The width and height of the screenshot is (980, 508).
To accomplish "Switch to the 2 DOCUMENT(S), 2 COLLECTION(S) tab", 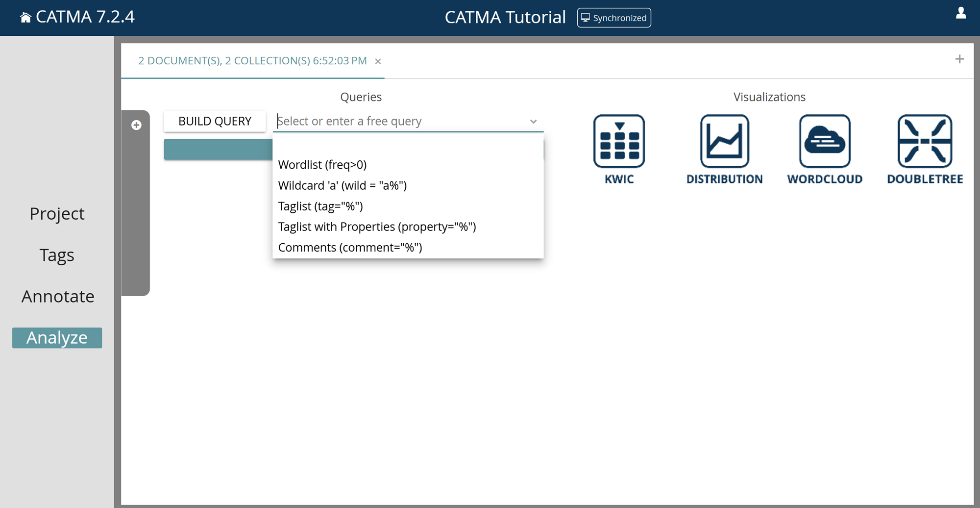I will tap(252, 60).
